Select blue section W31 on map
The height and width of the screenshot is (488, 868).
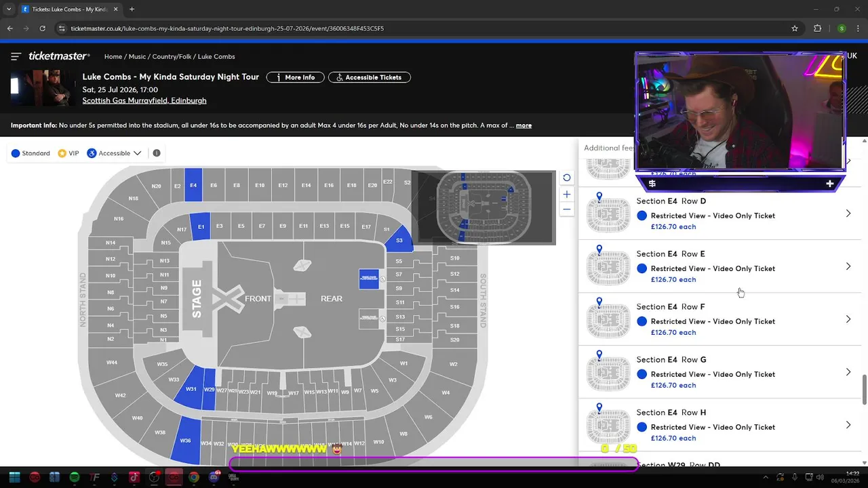[x=191, y=389]
